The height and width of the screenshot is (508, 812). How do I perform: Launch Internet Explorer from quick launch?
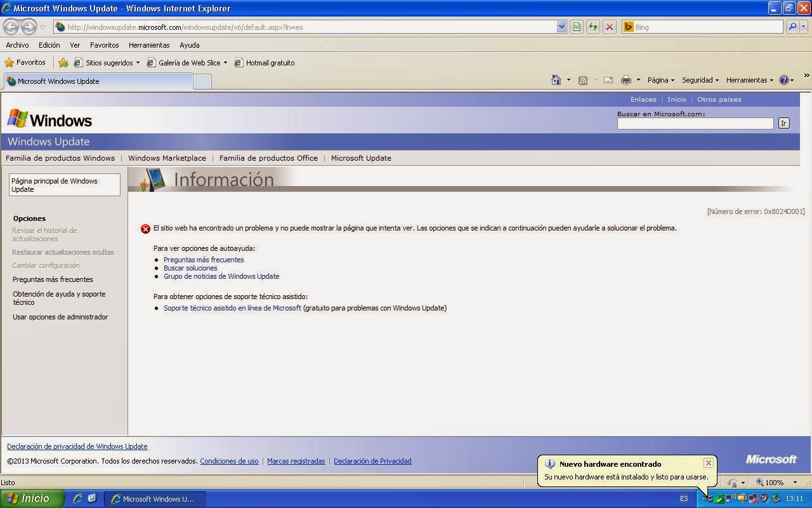click(78, 499)
